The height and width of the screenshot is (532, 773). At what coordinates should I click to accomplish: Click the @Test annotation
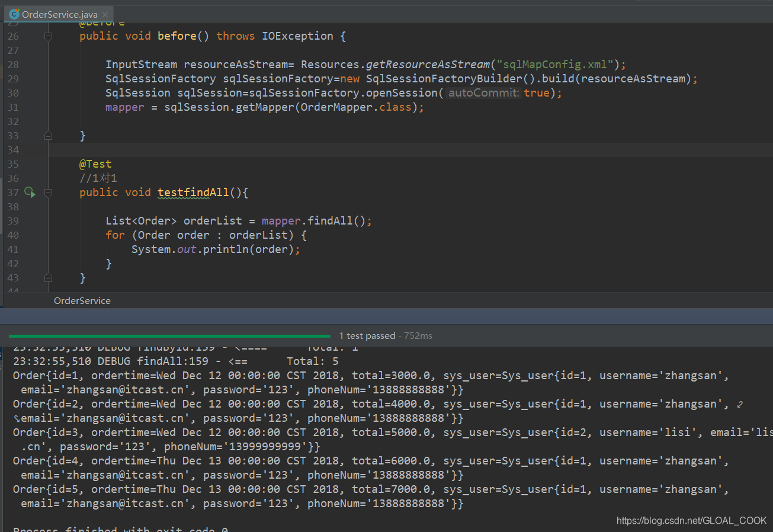(96, 164)
